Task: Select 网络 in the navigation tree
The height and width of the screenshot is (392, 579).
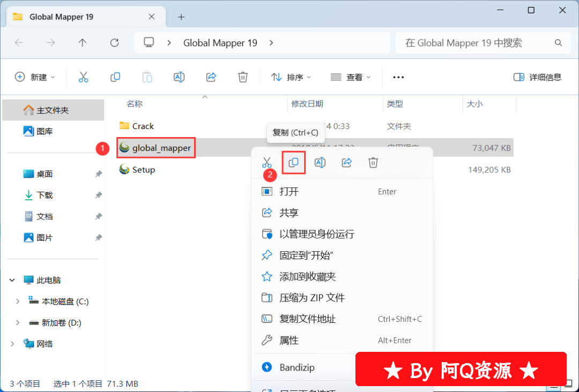Action: pos(44,344)
